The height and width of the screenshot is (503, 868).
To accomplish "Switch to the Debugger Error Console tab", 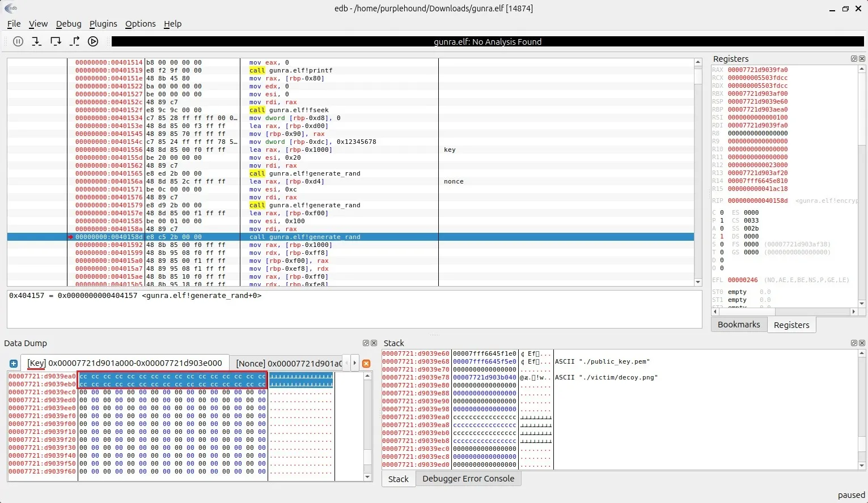I will [468, 479].
